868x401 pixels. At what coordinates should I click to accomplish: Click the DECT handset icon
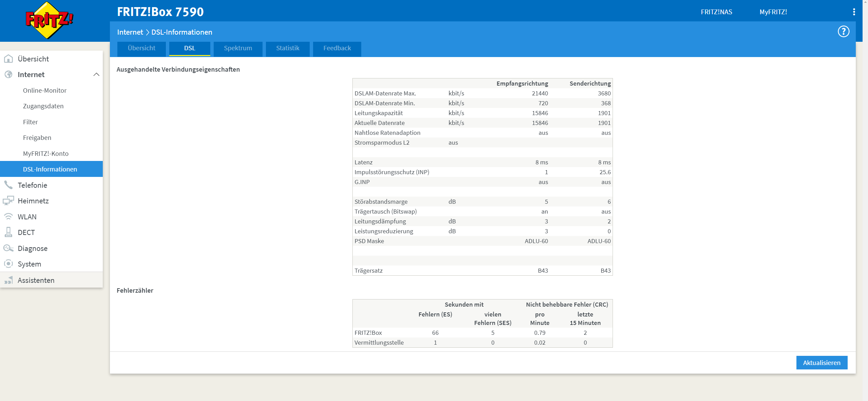8,232
